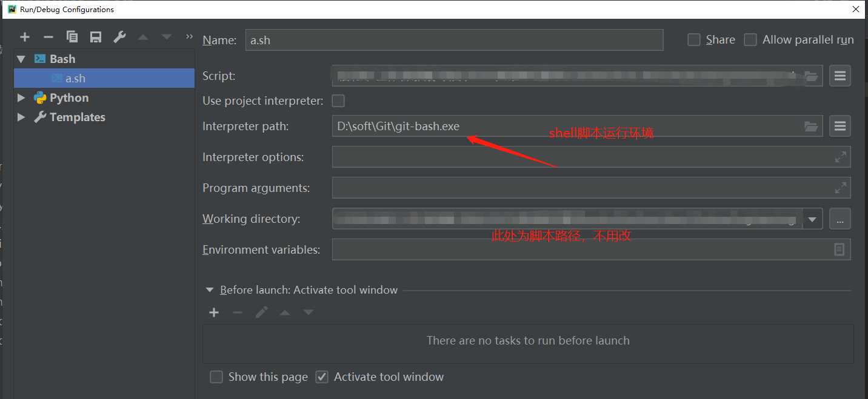Viewport: 868px width, 399px height.
Task: Save the a.sh configuration
Action: (96, 36)
